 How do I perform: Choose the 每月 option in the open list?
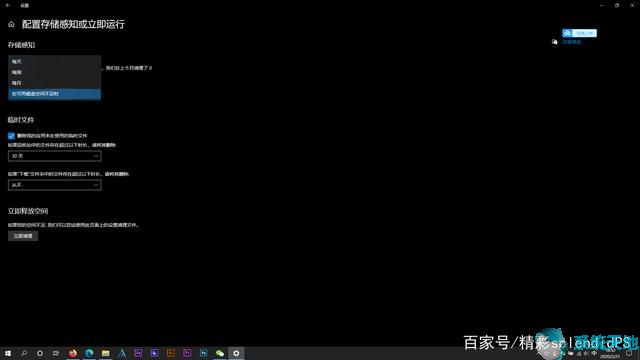(x=54, y=83)
